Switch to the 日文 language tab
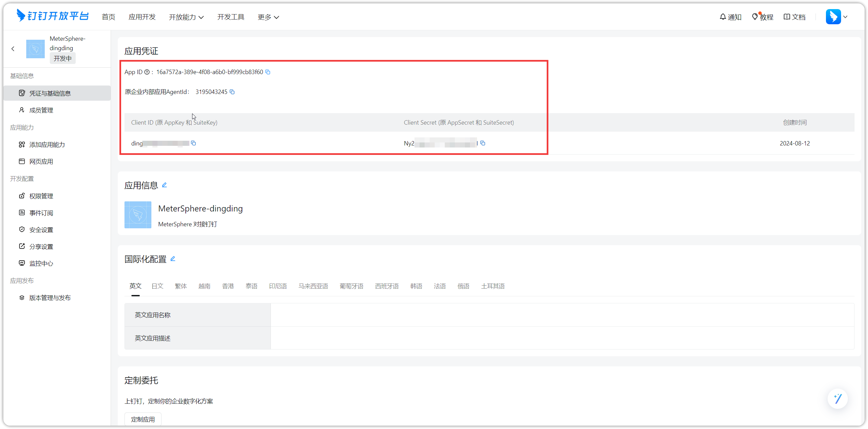Image resolution: width=868 pixels, height=429 pixels. click(157, 286)
